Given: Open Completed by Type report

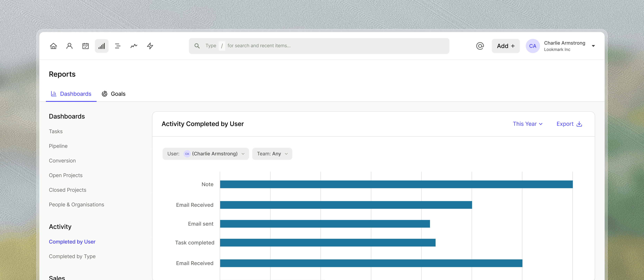Looking at the screenshot, I should point(72,256).
